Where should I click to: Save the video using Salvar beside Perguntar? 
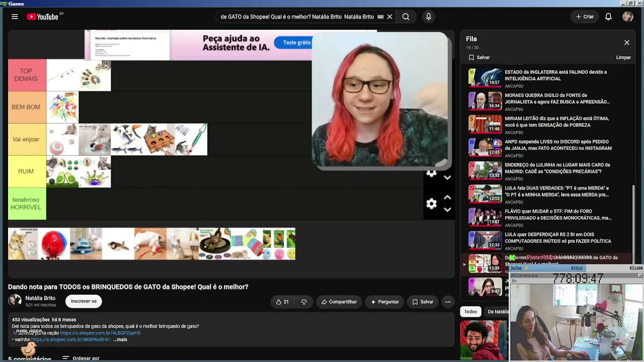coord(423,302)
